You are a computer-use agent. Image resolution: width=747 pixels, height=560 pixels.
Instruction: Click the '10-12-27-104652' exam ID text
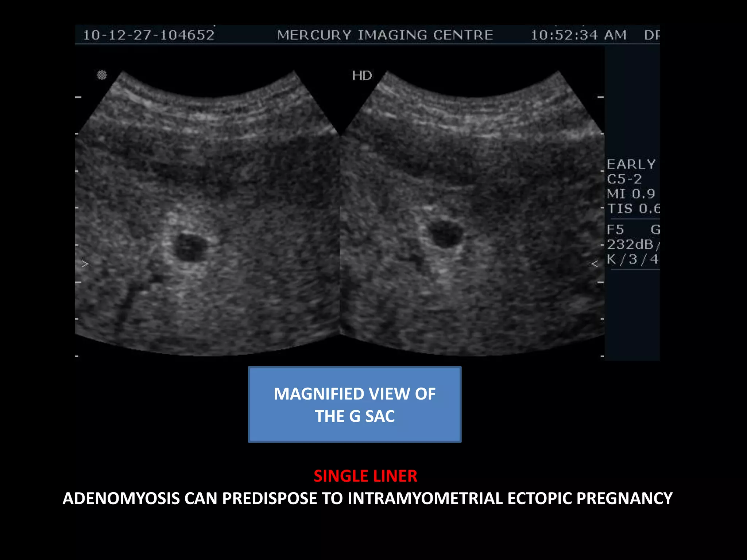(149, 35)
